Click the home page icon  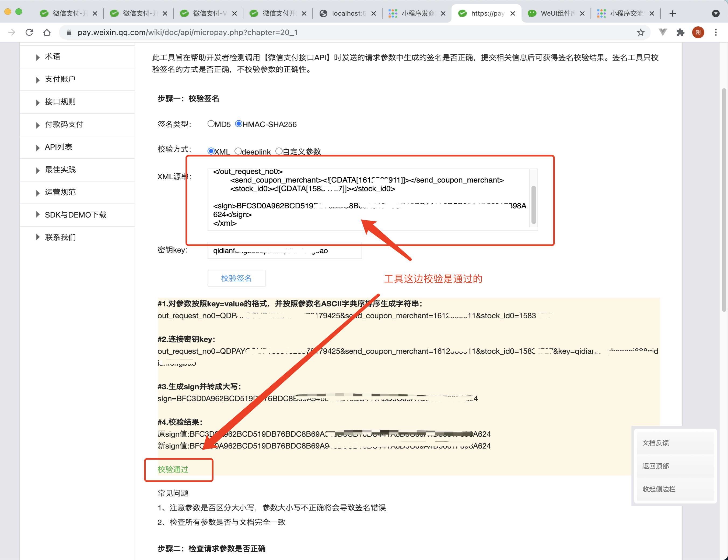point(47,32)
